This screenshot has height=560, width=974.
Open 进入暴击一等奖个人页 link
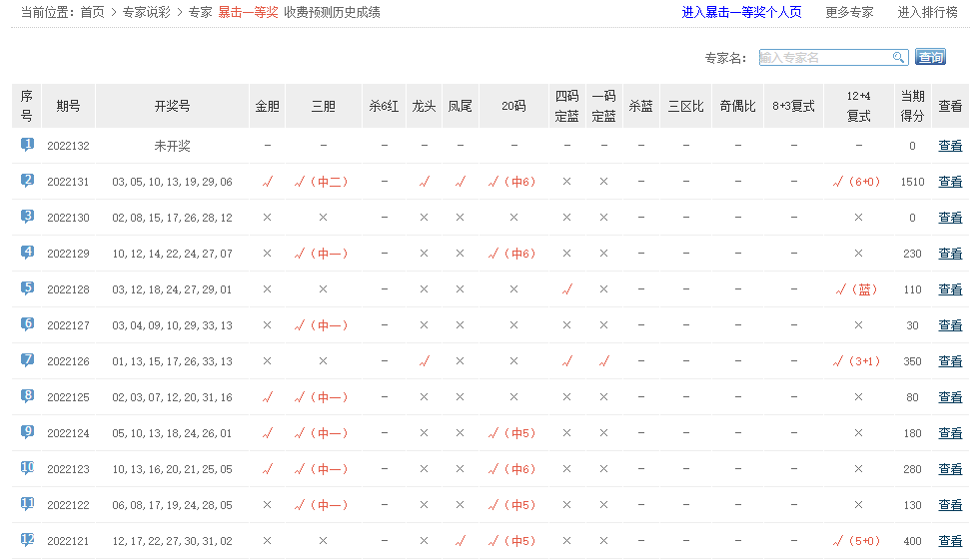click(x=741, y=13)
